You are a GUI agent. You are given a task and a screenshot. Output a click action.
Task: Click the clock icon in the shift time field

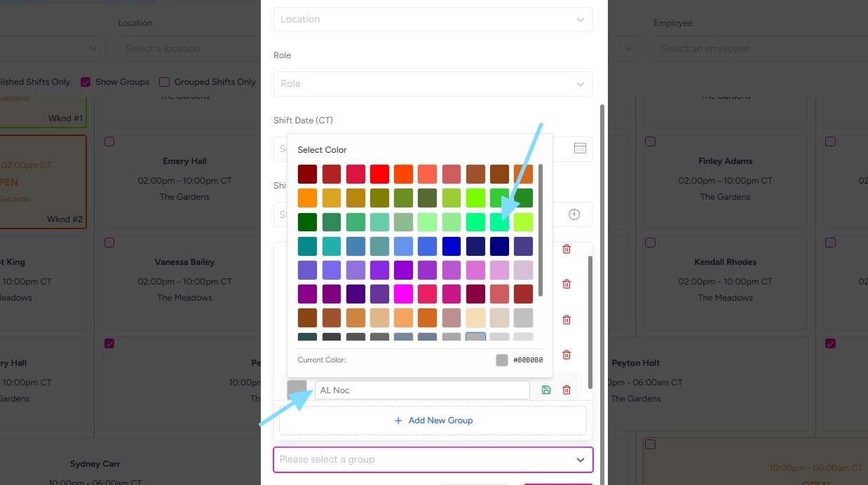[574, 214]
